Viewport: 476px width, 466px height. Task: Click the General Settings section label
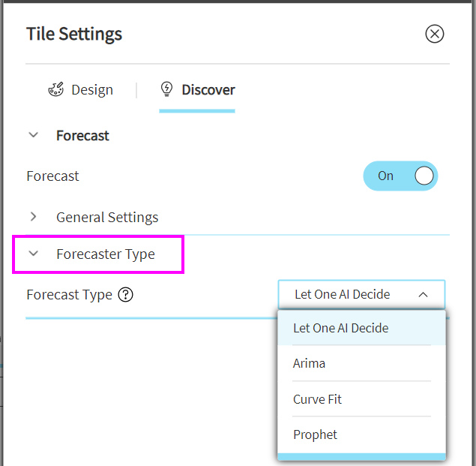pos(107,217)
